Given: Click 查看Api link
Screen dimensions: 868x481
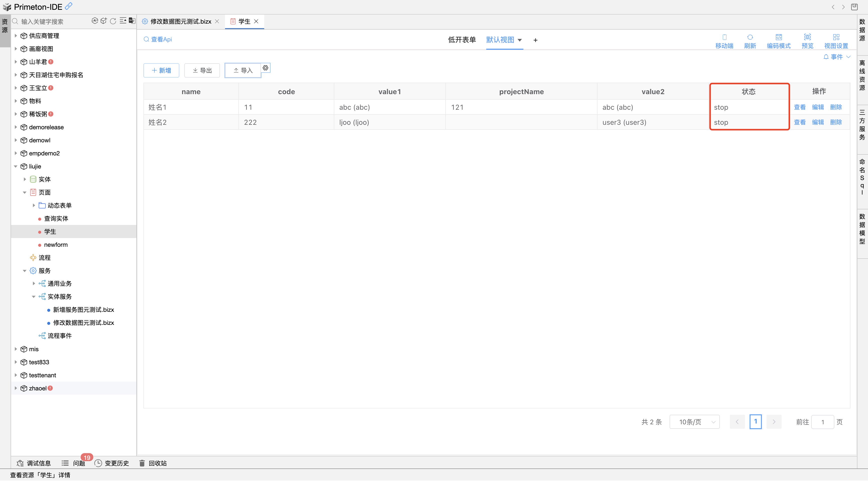Looking at the screenshot, I should 158,39.
